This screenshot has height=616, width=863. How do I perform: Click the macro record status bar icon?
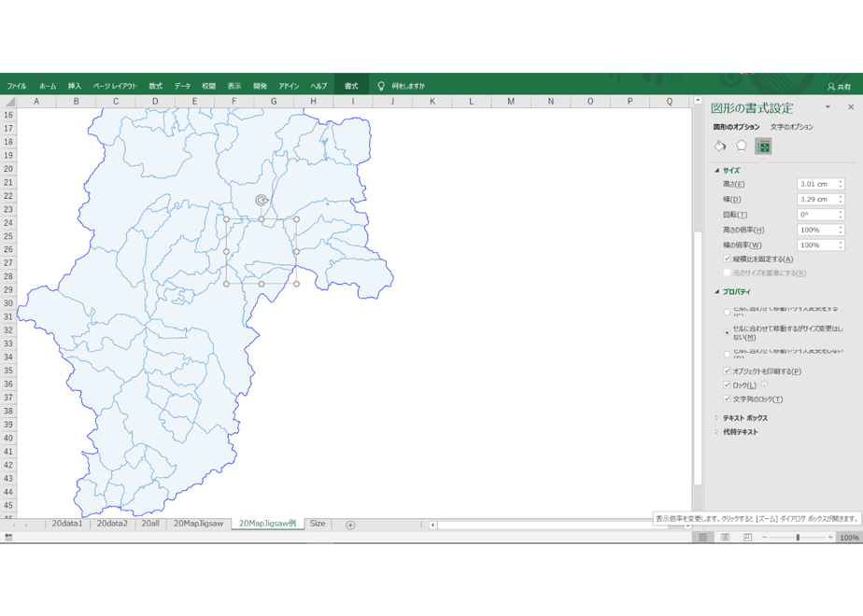tap(8, 538)
